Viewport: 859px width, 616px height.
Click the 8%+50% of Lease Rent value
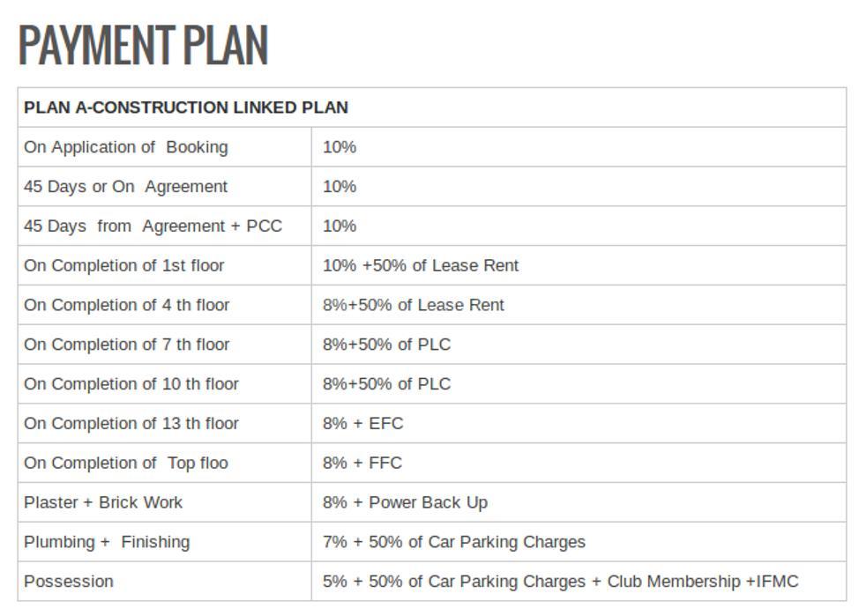[x=414, y=305]
